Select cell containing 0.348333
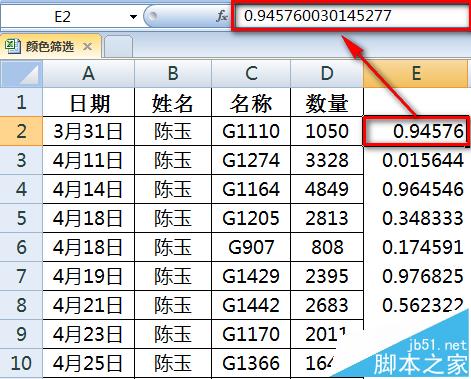 point(416,218)
